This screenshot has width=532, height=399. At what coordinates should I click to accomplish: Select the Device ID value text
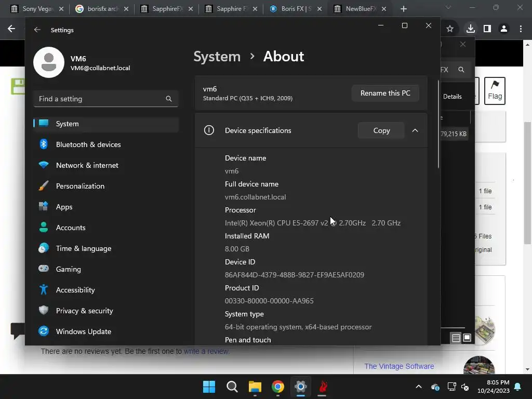295,275
